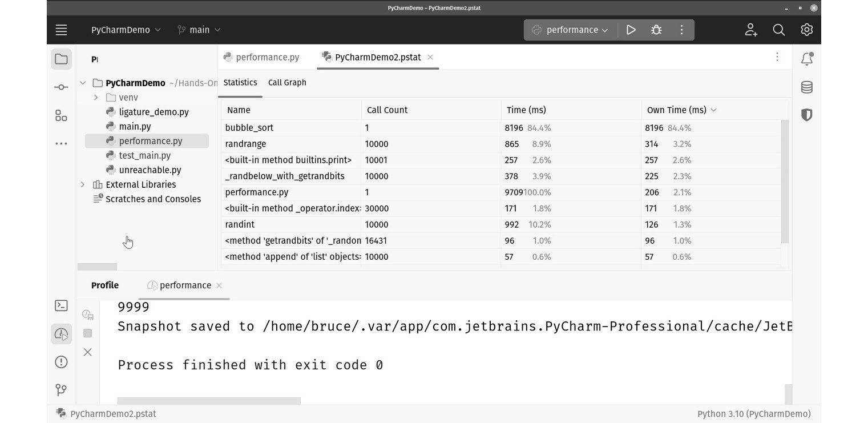Click the rerun profile icon in Profile panel
This screenshot has width=868, height=423.
pos(87,315)
